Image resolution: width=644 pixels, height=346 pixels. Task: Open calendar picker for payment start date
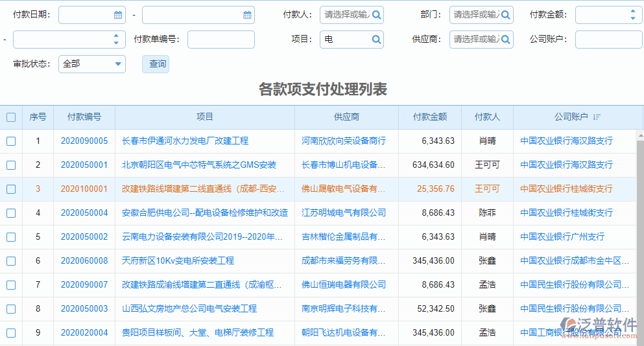[x=117, y=15]
